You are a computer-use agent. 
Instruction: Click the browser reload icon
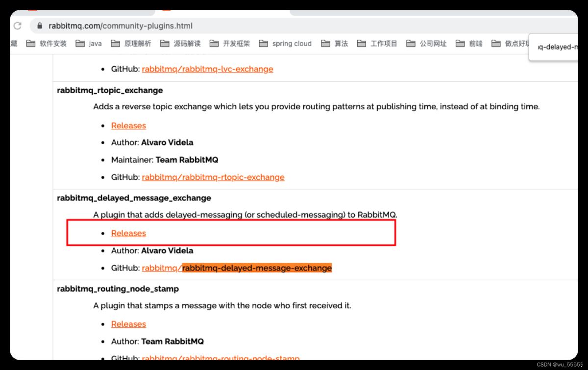18,26
